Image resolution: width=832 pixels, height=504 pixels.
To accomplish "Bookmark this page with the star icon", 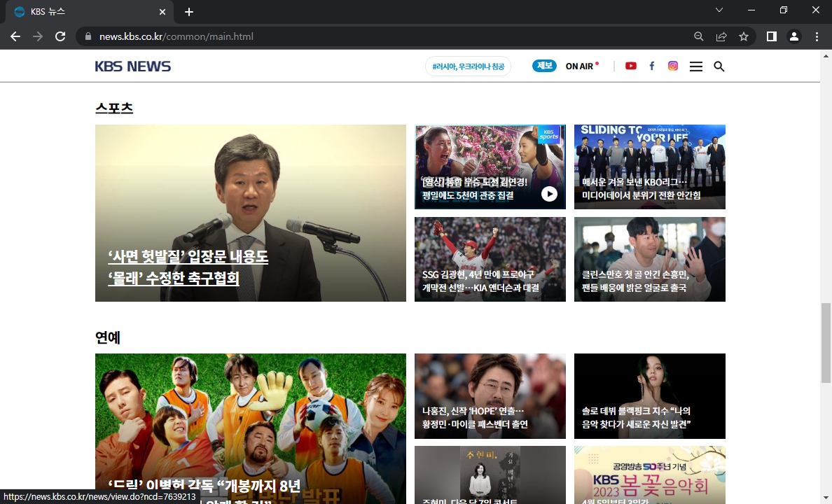I will pyautogui.click(x=743, y=36).
